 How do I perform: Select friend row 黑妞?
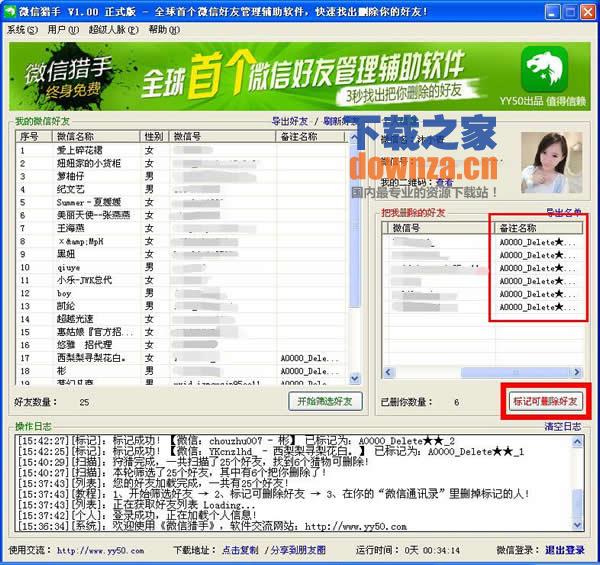tap(181, 254)
